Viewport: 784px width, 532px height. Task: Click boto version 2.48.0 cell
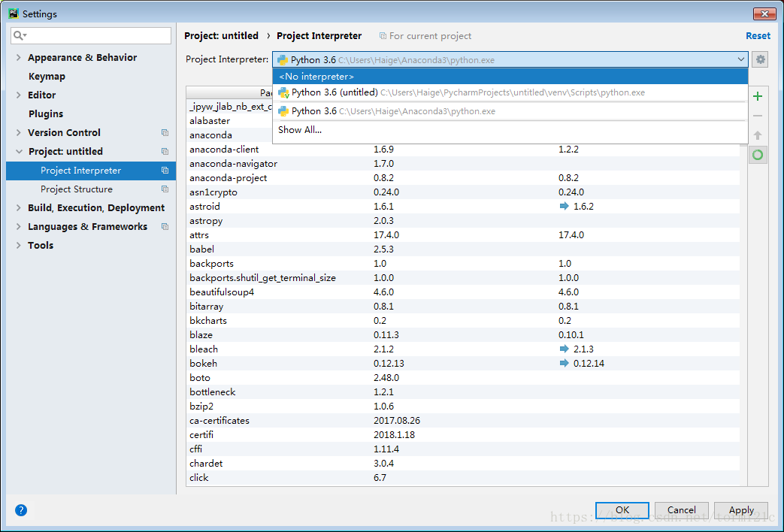pyautogui.click(x=386, y=377)
